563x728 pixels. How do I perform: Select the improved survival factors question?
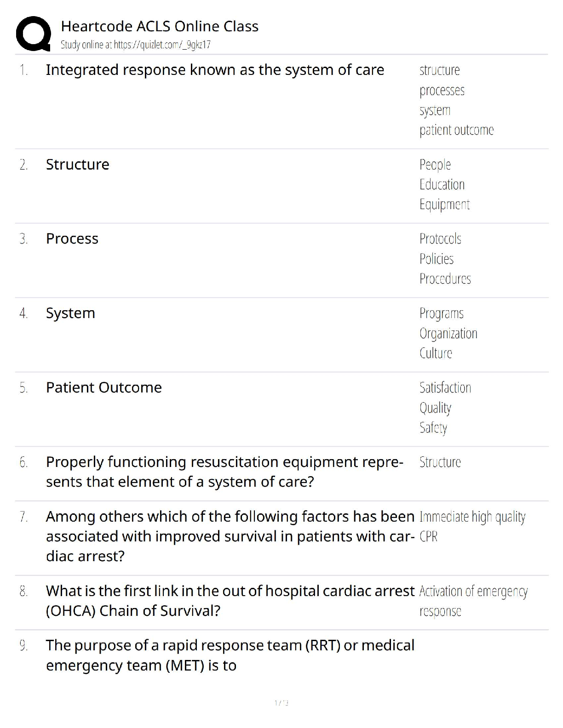(230, 536)
